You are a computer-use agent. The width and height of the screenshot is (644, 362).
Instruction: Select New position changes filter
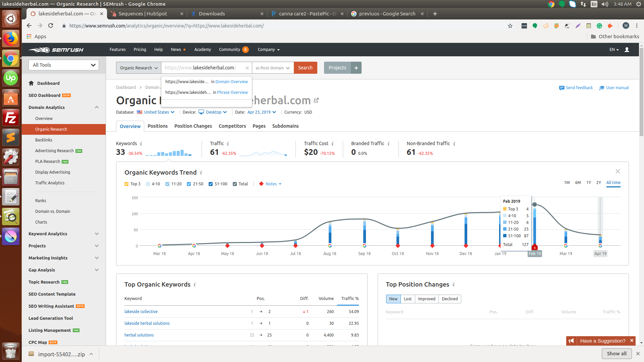pyautogui.click(x=393, y=299)
